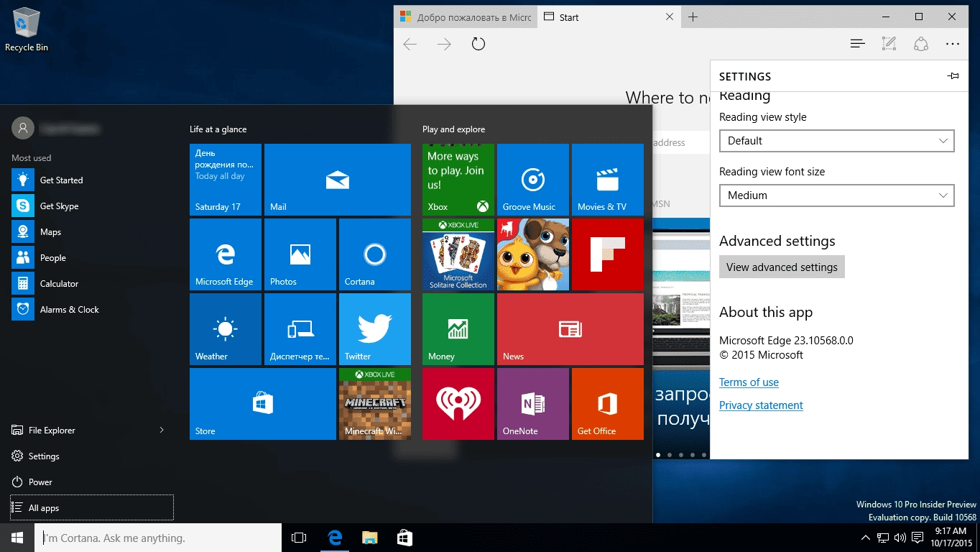Open the Flipboard tile

click(x=608, y=254)
